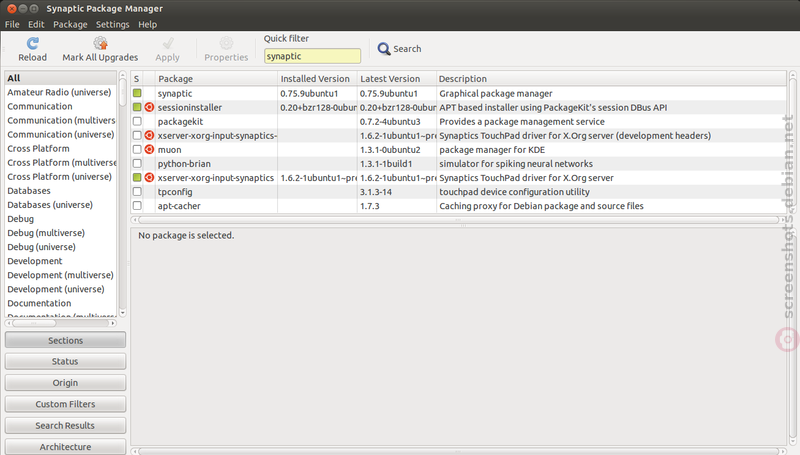Open the Help menu
Viewport: 800px width, 455px height.
pos(147,24)
